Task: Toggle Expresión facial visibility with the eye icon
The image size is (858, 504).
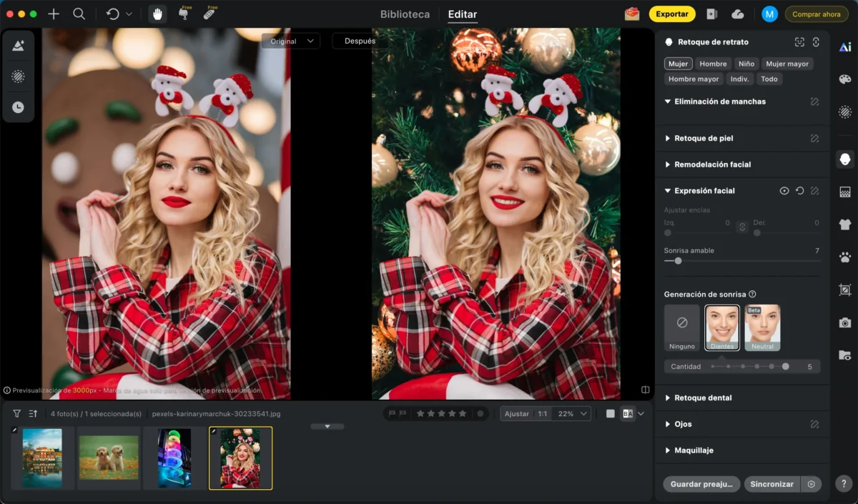Action: coord(784,190)
